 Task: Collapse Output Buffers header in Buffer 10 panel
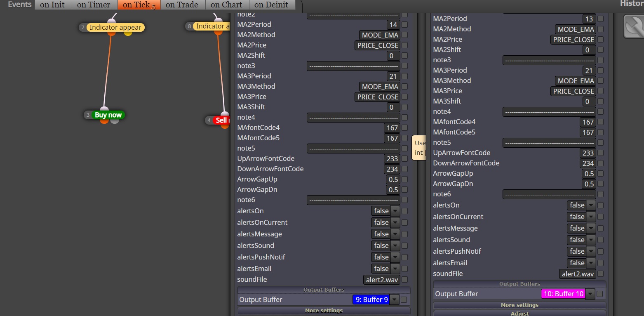[x=519, y=284]
